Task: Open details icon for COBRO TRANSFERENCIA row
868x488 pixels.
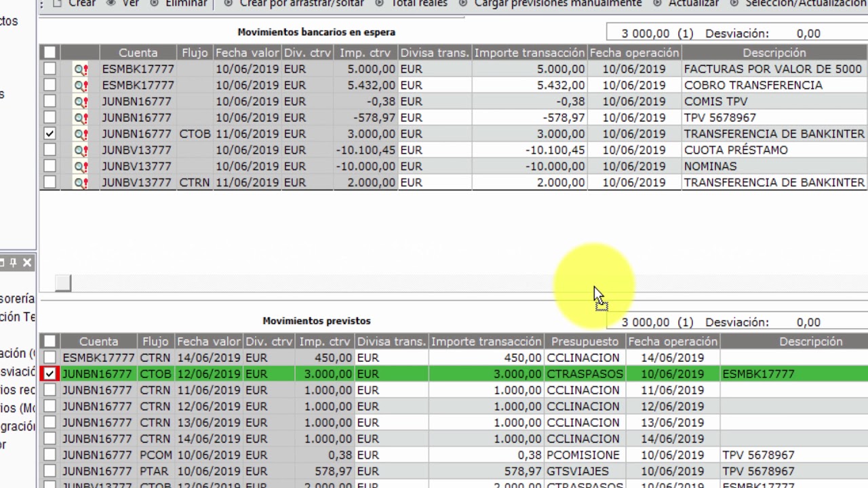Action: pyautogui.click(x=81, y=85)
